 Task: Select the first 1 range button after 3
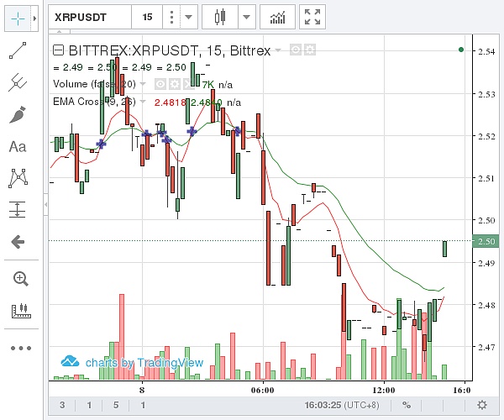pos(89,405)
